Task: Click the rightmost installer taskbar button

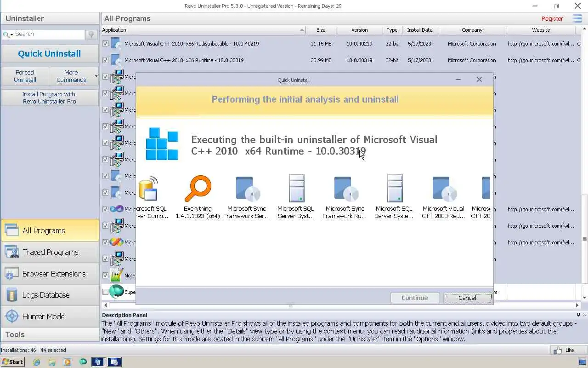Action: pos(114,362)
